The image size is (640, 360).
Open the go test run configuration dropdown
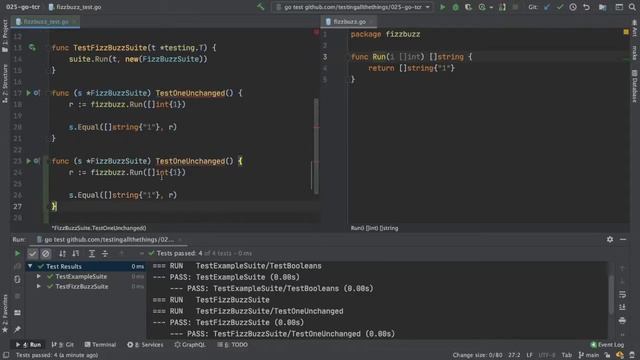(x=353, y=7)
